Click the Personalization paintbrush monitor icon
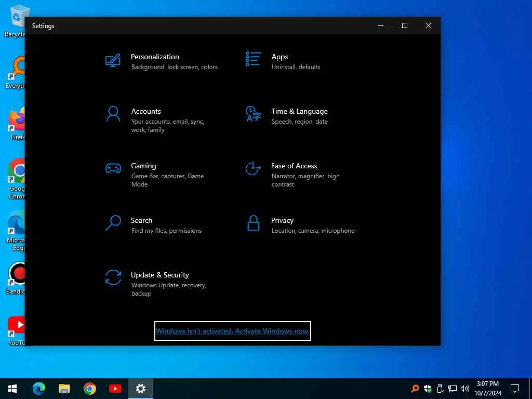 113,60
